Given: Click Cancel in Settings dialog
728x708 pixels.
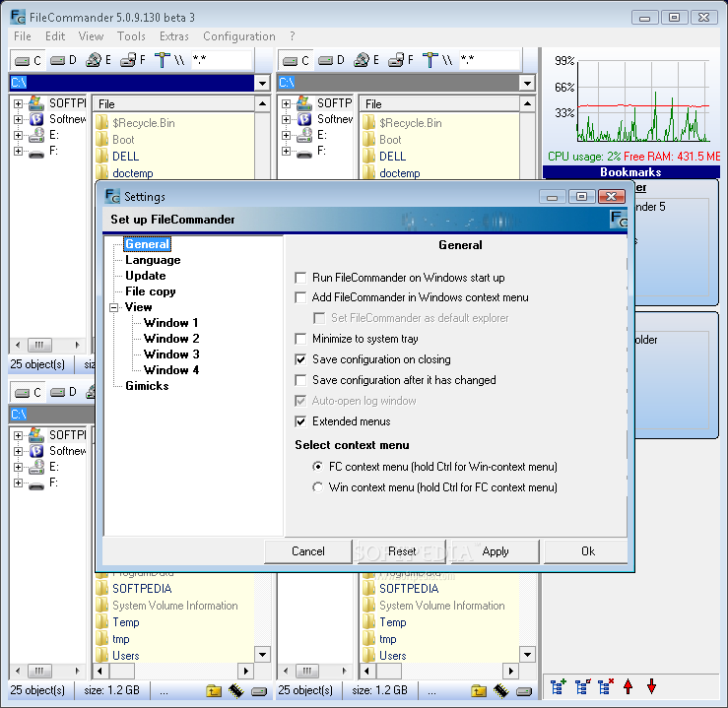Looking at the screenshot, I should [x=308, y=551].
